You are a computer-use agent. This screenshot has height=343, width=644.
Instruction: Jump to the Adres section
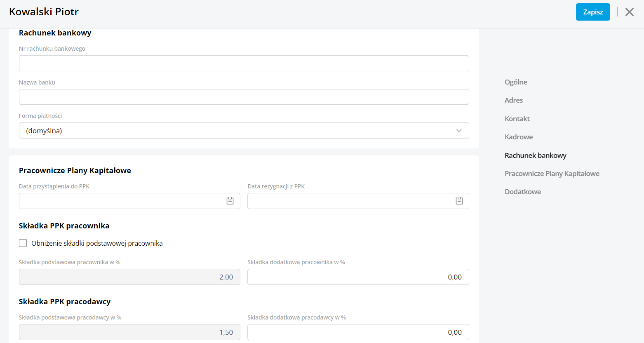pyautogui.click(x=513, y=100)
